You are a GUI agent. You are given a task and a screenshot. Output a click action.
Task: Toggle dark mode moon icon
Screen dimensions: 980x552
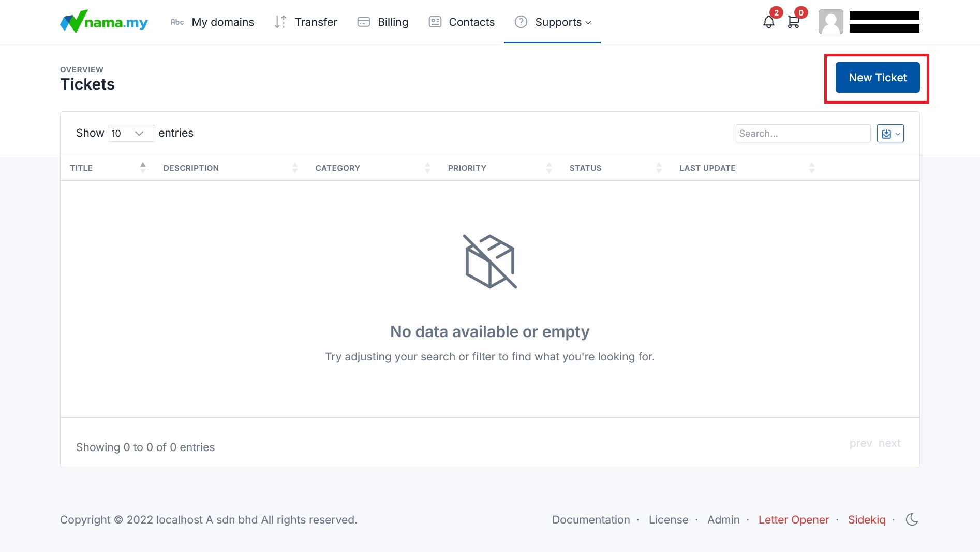(x=912, y=519)
